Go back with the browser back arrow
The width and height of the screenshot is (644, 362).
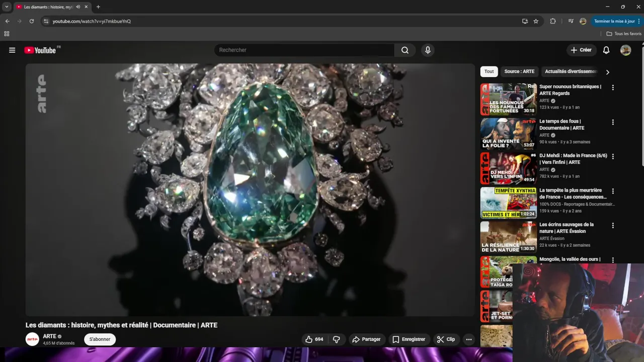tap(7, 21)
